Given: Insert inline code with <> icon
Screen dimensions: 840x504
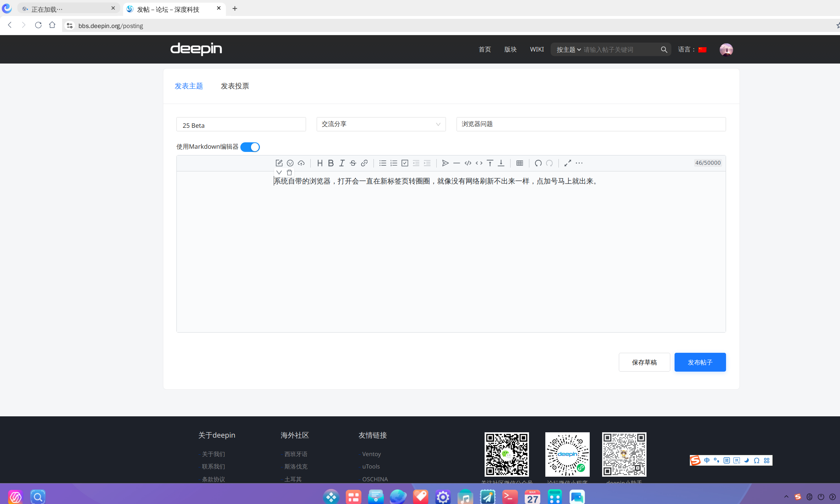Looking at the screenshot, I should pyautogui.click(x=479, y=163).
